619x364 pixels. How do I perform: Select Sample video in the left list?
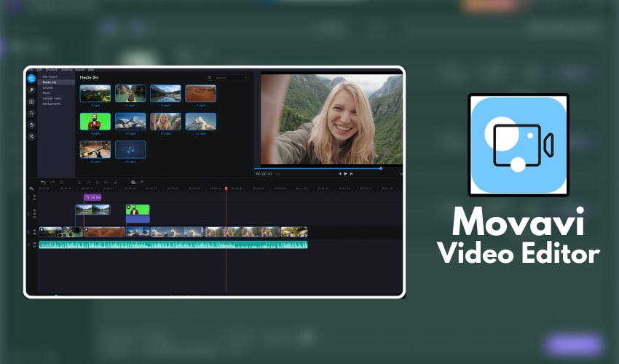(x=52, y=98)
